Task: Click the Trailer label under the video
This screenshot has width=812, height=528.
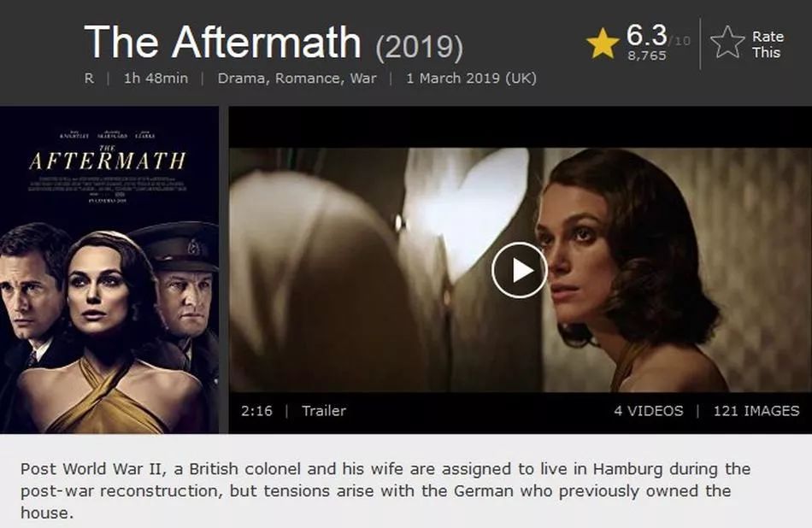Action: 324,411
